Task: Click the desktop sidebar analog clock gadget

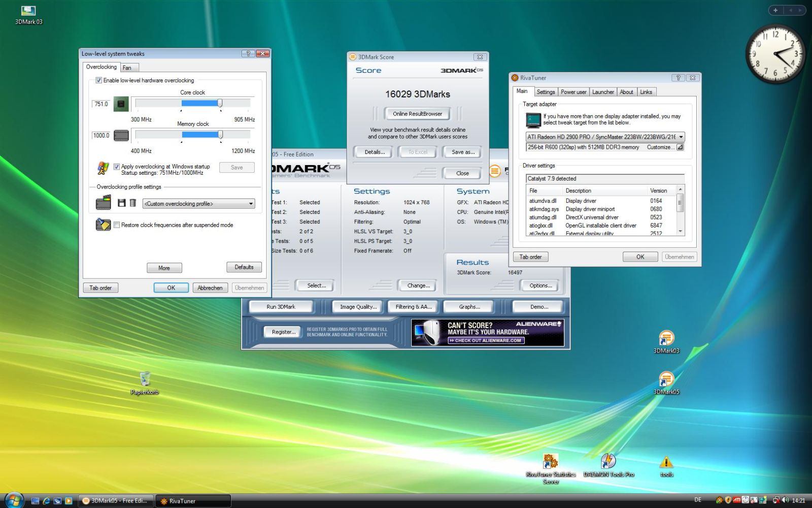Action: [x=775, y=54]
